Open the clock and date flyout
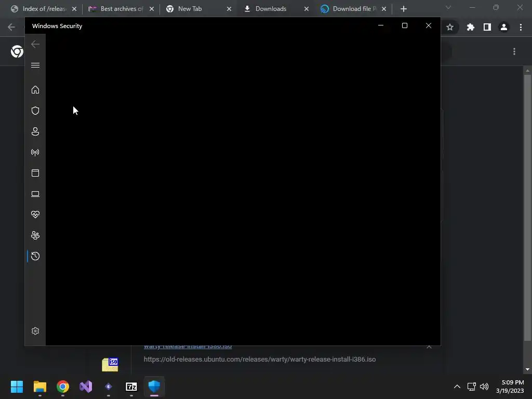The image size is (532, 399). pyautogui.click(x=510, y=387)
